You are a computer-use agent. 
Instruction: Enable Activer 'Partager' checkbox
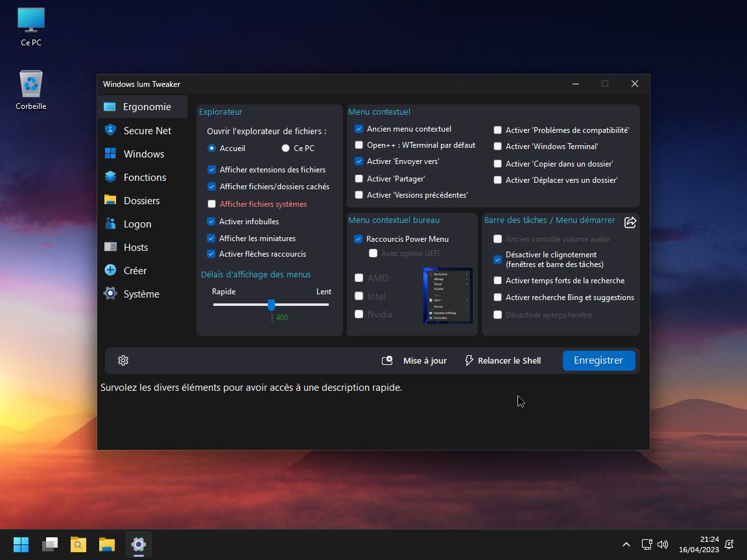point(359,179)
